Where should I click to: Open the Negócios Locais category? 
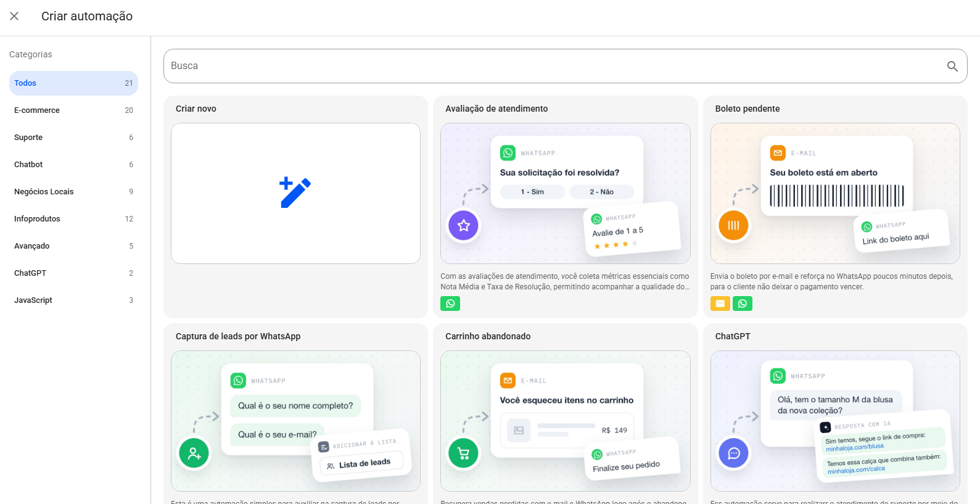pyautogui.click(x=73, y=192)
